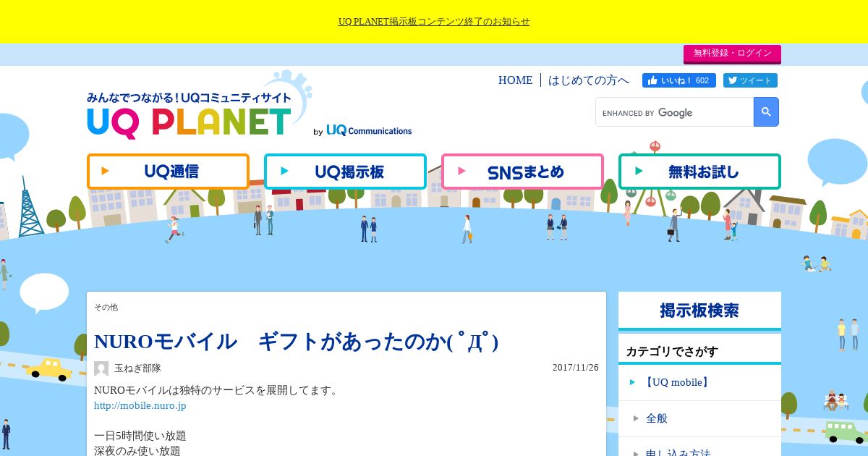Screen dimensions: 868x456
Task: Focus the Google custom search field
Action: 674,112
